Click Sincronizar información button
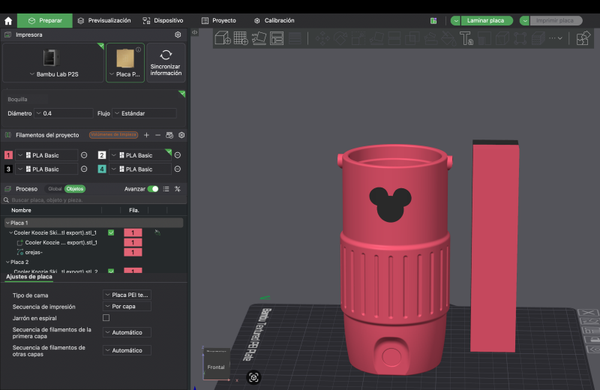Image resolution: width=600 pixels, height=390 pixels. 166,63
